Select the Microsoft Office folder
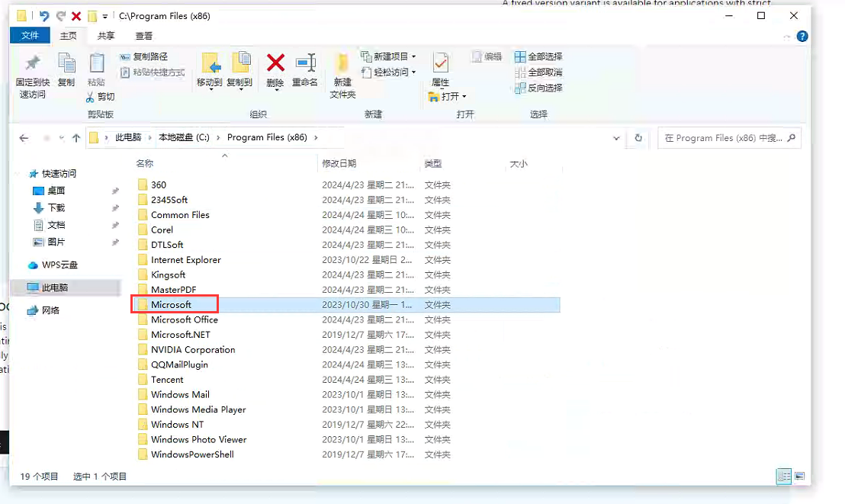 click(185, 319)
